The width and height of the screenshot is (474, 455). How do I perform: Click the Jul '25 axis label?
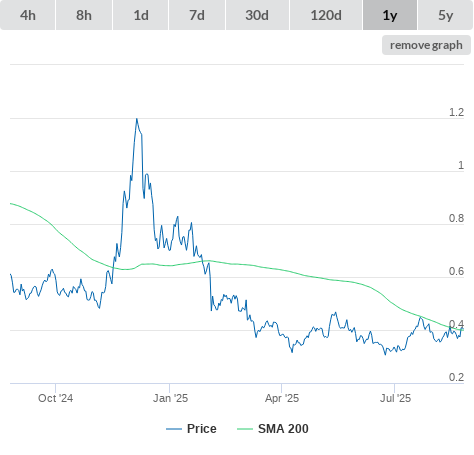point(395,398)
